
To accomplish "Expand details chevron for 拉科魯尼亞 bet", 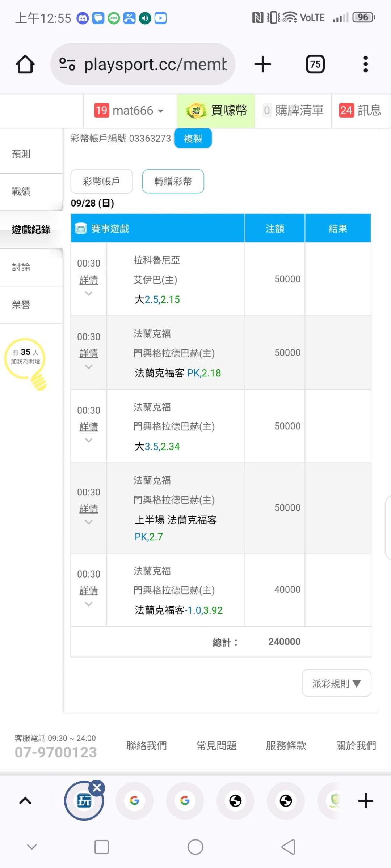I will tap(89, 293).
